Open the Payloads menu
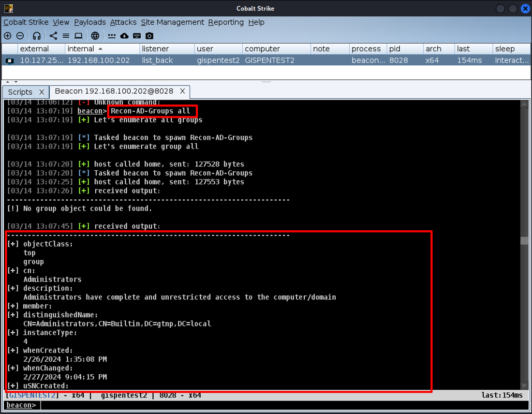 click(90, 22)
